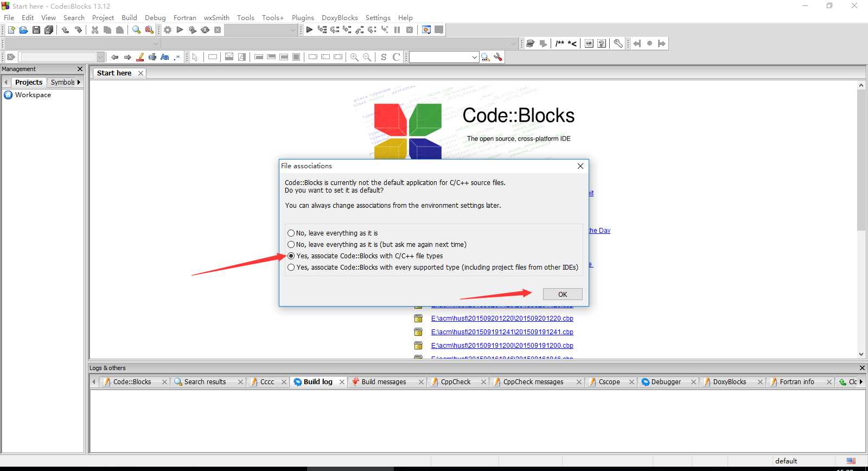Switch to the Search results tab
The height and width of the screenshot is (471, 868).
[205, 382]
